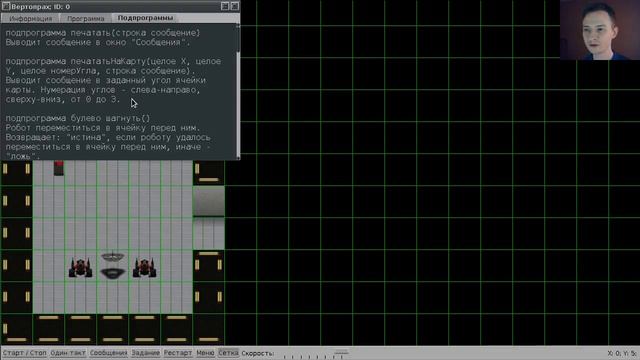Click the text "подпрограмма печатать(строка сообщение)"

[103, 33]
